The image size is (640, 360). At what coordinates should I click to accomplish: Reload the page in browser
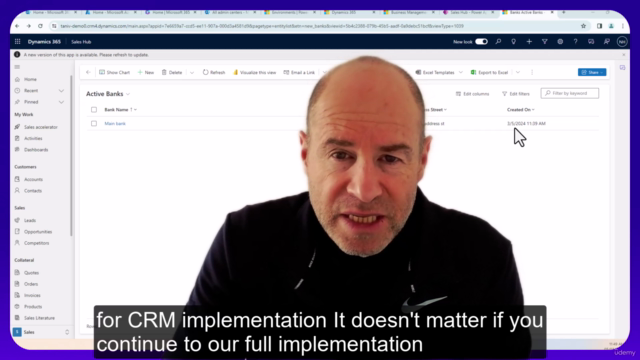(40, 26)
